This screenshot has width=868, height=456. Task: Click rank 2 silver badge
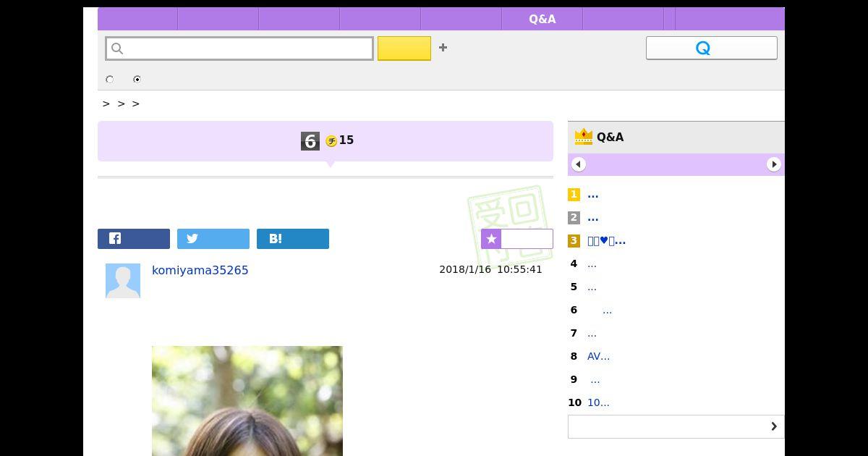coord(574,218)
